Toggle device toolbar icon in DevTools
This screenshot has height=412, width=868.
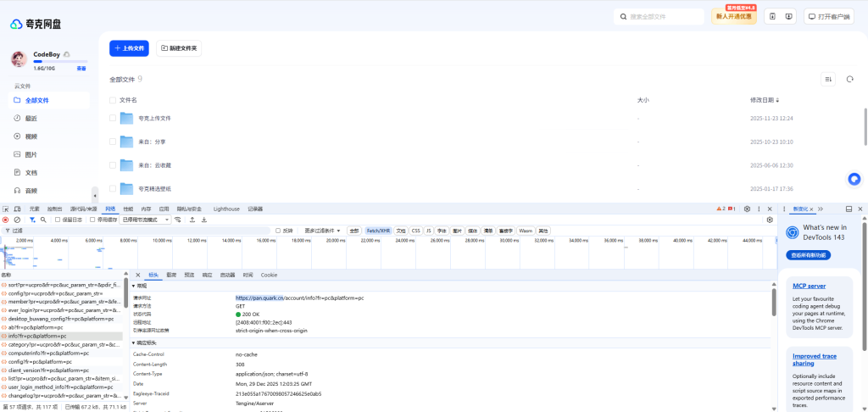click(17, 209)
